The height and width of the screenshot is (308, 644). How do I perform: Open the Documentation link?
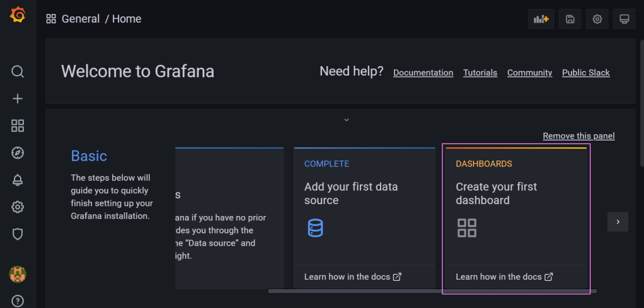tap(423, 72)
